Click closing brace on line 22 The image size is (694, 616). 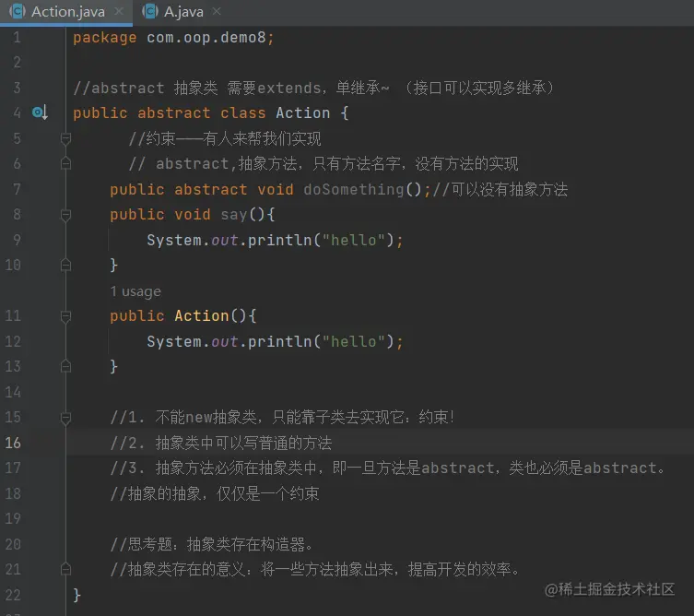[x=77, y=595]
